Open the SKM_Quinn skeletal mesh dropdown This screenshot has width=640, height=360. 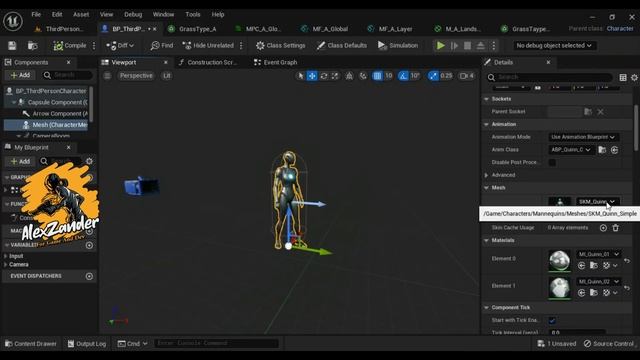597,202
